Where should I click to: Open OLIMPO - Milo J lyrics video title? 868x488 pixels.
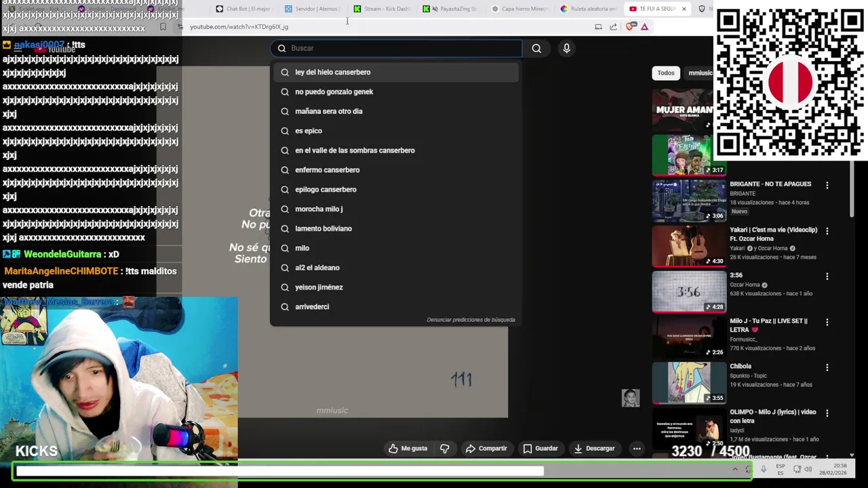coord(772,415)
